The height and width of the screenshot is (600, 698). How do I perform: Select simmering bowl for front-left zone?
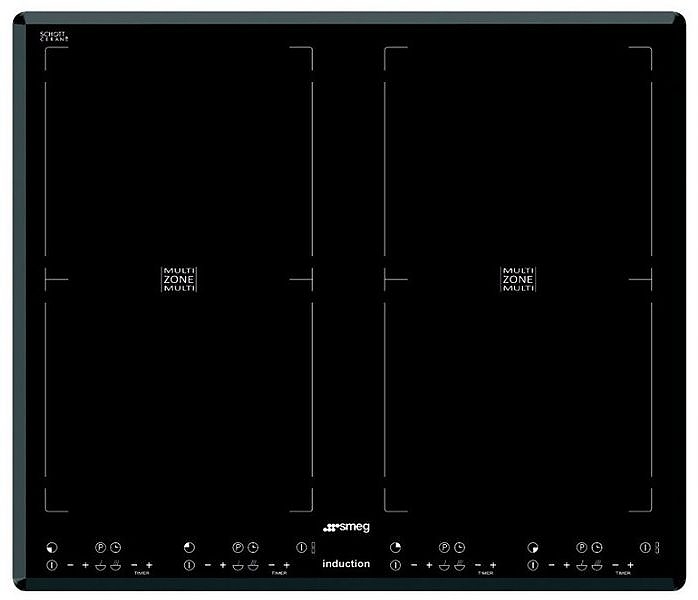tap(116, 565)
